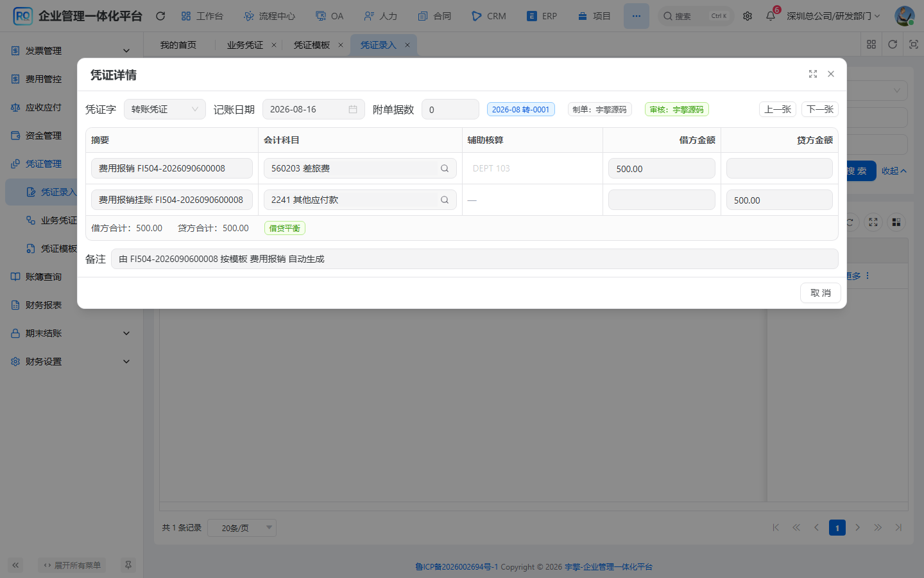Click the refresh icon next to platform title

tap(160, 16)
